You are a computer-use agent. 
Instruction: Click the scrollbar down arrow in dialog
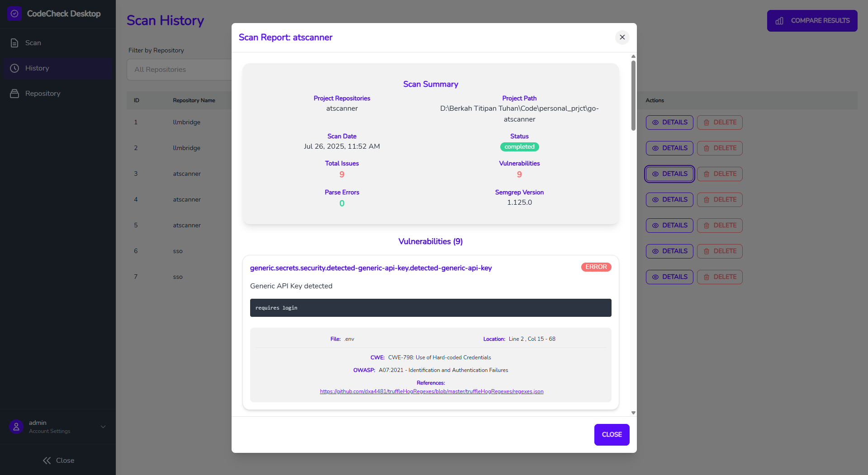click(633, 413)
